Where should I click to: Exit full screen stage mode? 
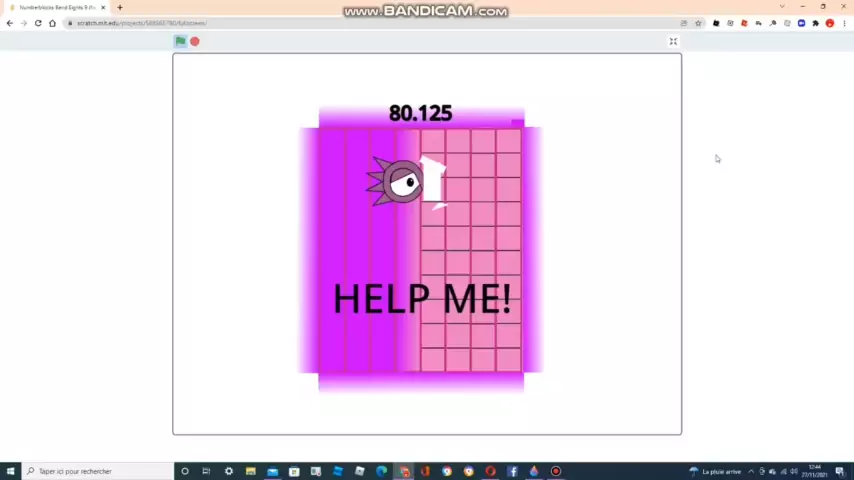coord(673,41)
